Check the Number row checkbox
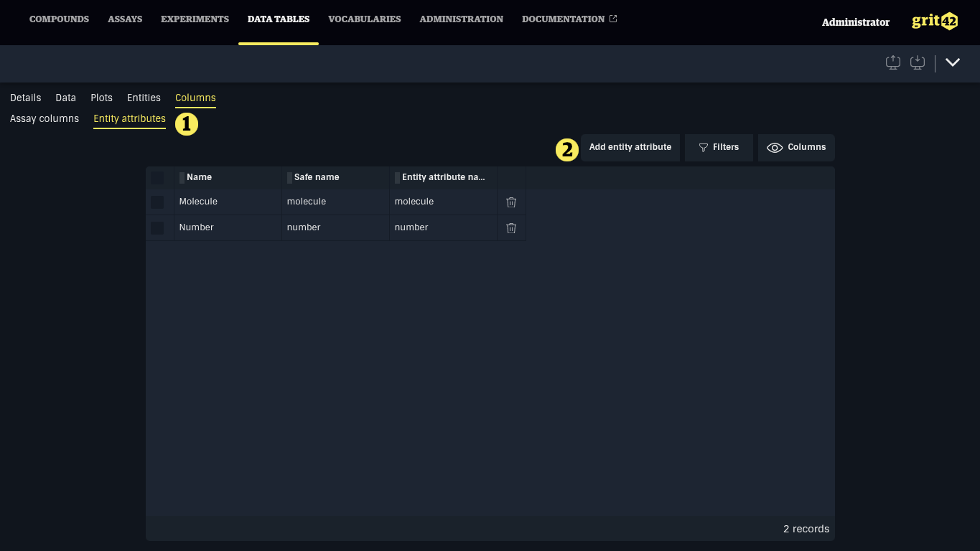980x551 pixels. coord(157,228)
